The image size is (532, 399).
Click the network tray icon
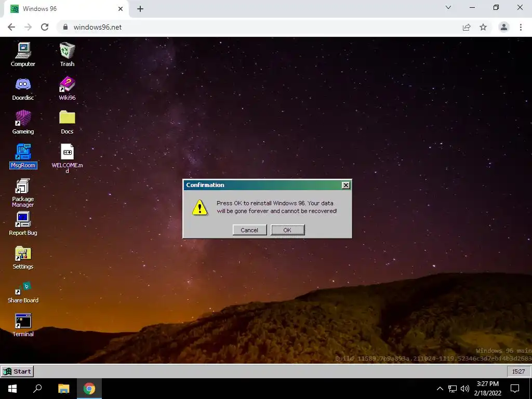[x=453, y=389]
